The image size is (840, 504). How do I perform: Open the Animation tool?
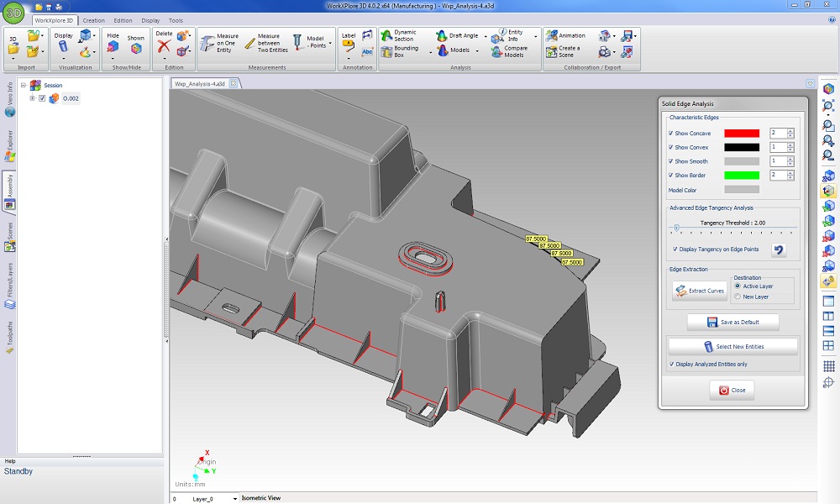click(551, 36)
